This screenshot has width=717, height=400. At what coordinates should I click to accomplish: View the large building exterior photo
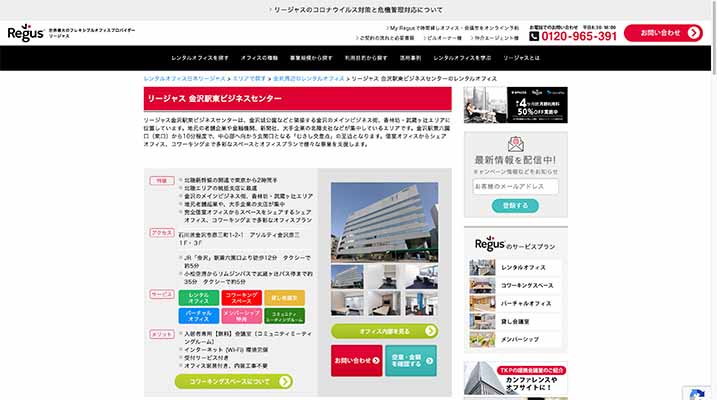384,222
